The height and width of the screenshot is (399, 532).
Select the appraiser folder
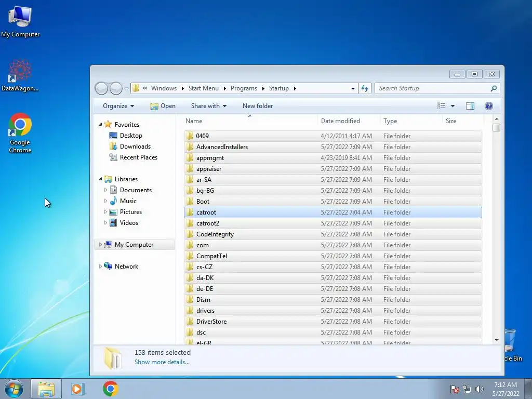coord(333,169)
